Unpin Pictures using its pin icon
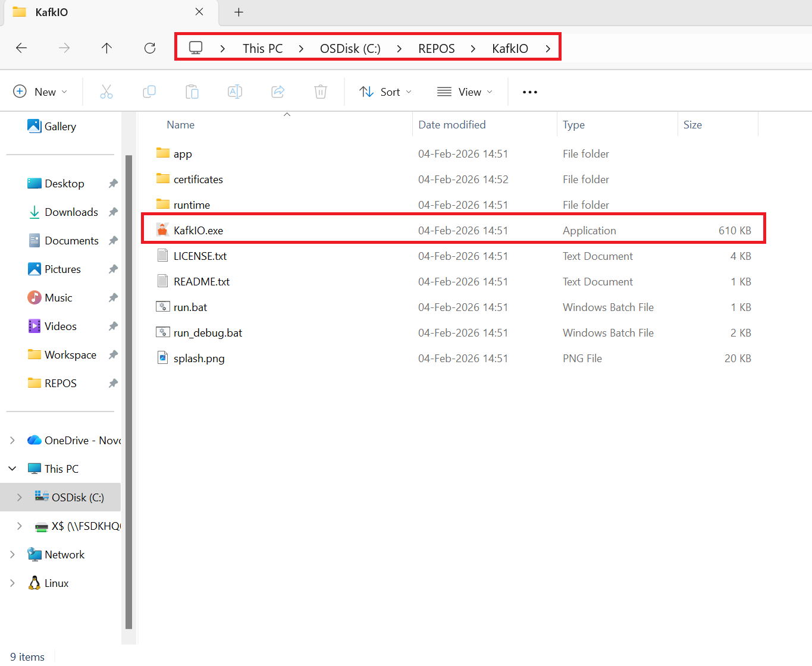The image size is (812, 666). [x=113, y=269]
